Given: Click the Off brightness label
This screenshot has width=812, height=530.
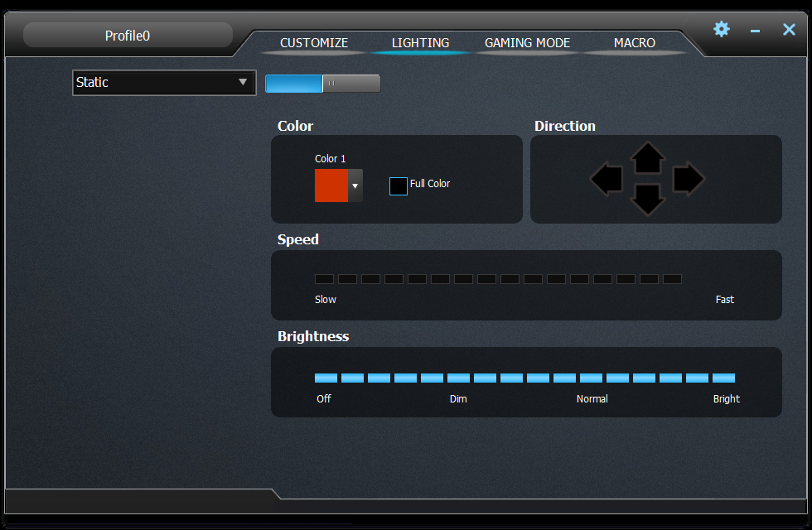Looking at the screenshot, I should [324, 398].
